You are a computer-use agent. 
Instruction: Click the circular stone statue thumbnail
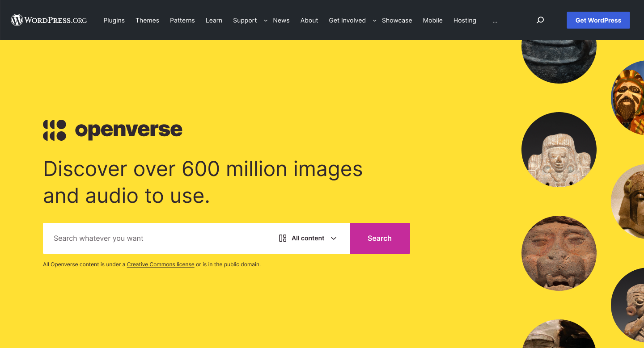point(559,150)
